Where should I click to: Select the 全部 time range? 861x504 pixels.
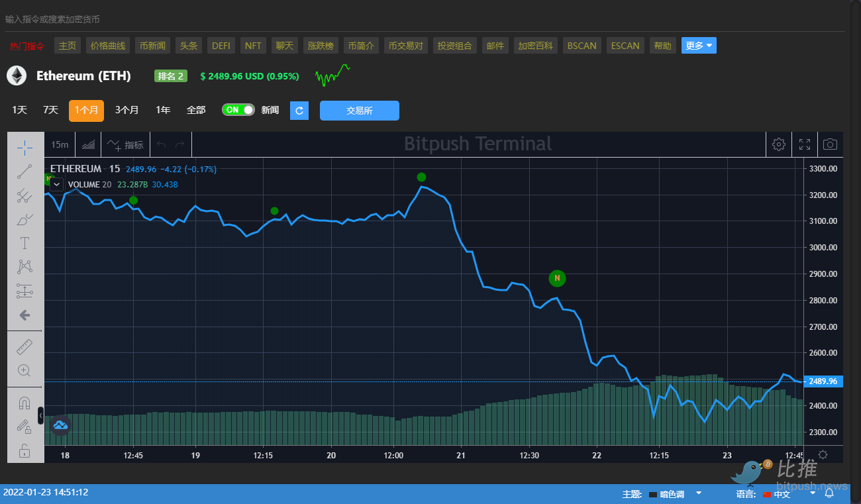(x=196, y=110)
